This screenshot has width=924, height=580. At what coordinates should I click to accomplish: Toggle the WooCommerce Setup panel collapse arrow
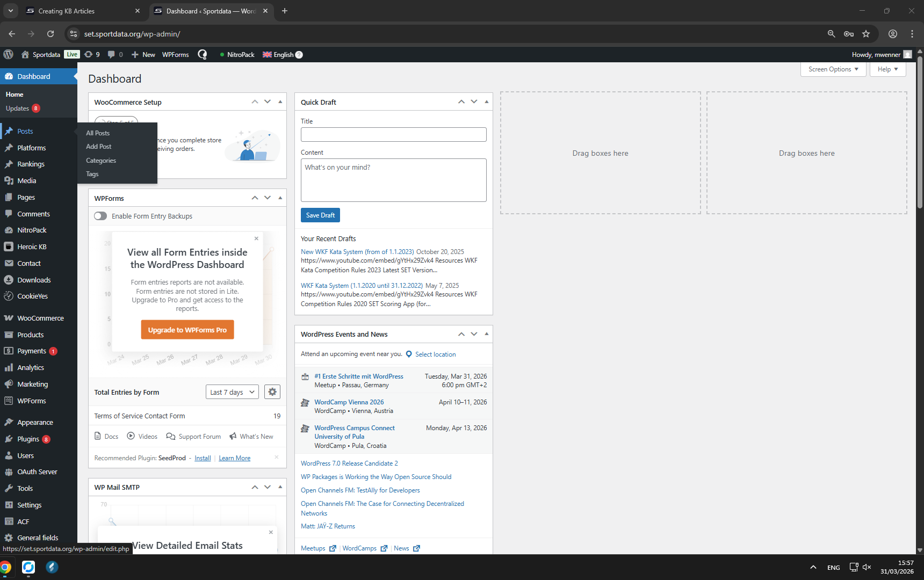(280, 102)
